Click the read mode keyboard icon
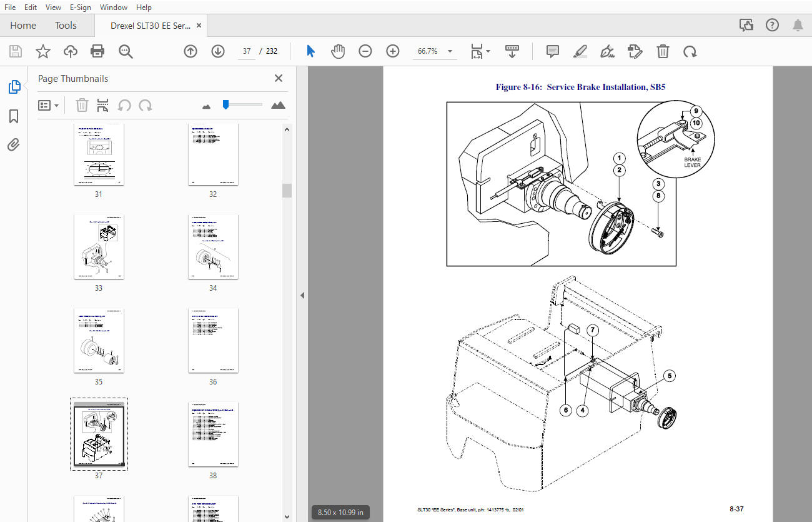Viewport: 812px width, 522px height. [512, 51]
